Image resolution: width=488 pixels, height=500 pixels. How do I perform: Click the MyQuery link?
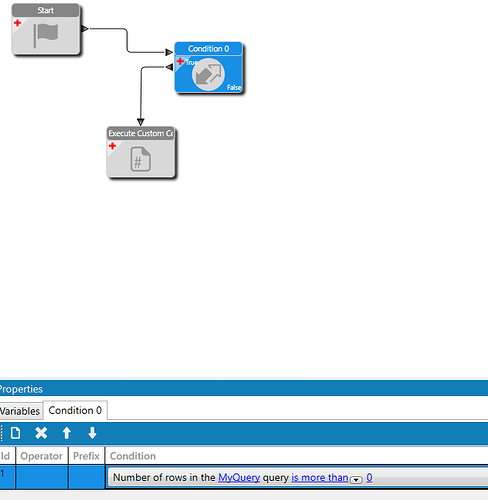click(239, 478)
